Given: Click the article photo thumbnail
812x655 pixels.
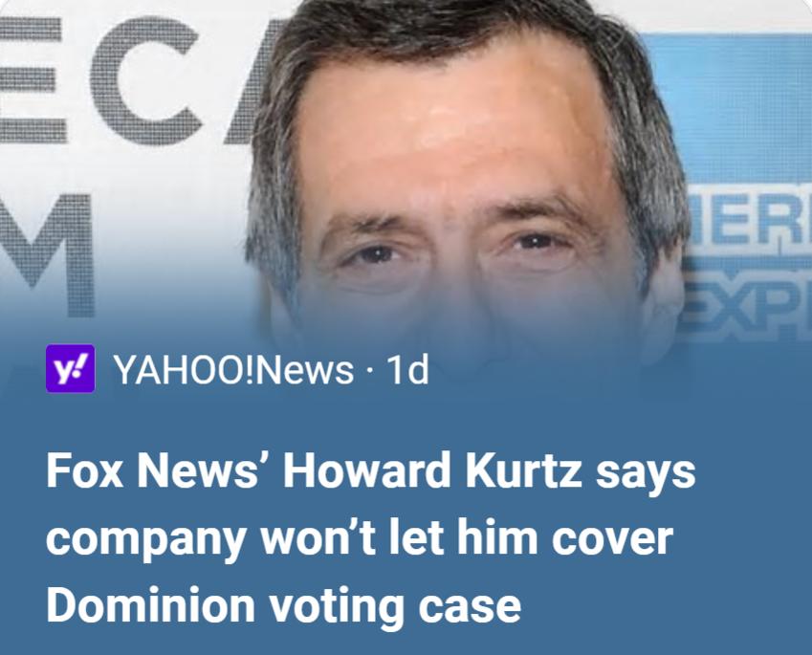Looking at the screenshot, I should (x=406, y=171).
